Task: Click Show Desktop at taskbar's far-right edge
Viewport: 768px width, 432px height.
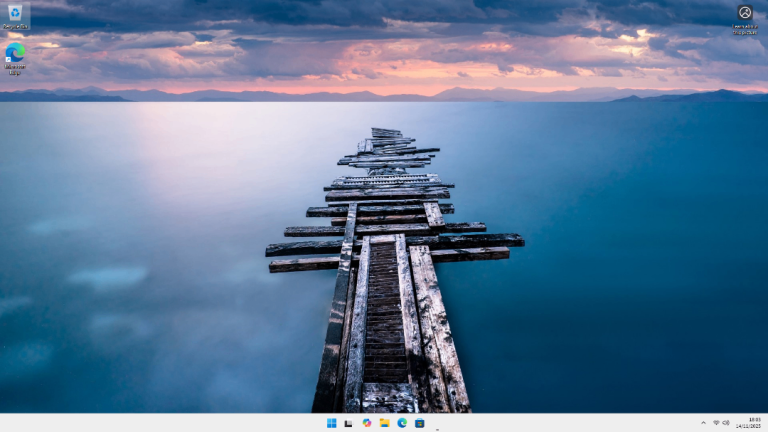Action: (x=766, y=423)
